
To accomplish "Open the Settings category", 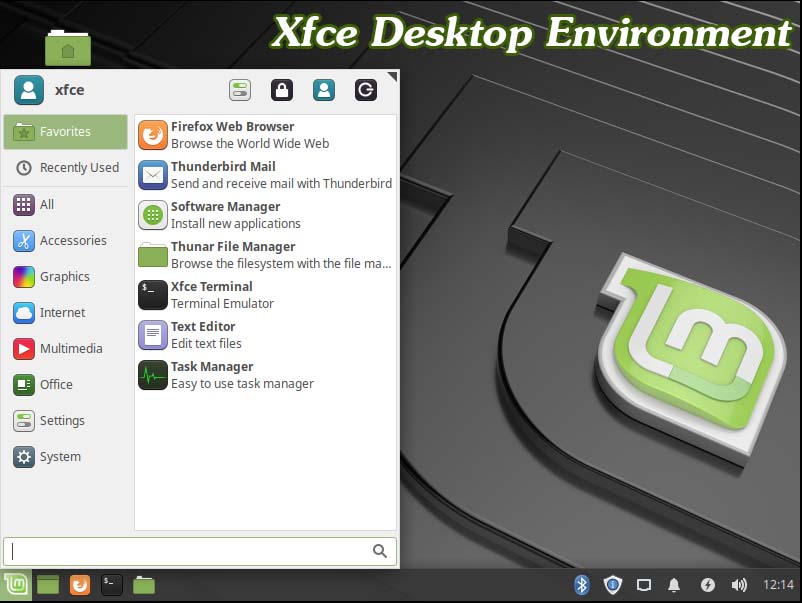I will (65, 421).
